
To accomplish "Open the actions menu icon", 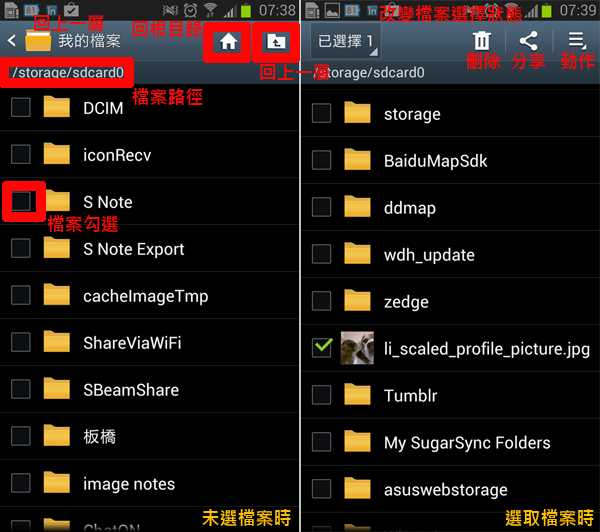I will pos(577,41).
